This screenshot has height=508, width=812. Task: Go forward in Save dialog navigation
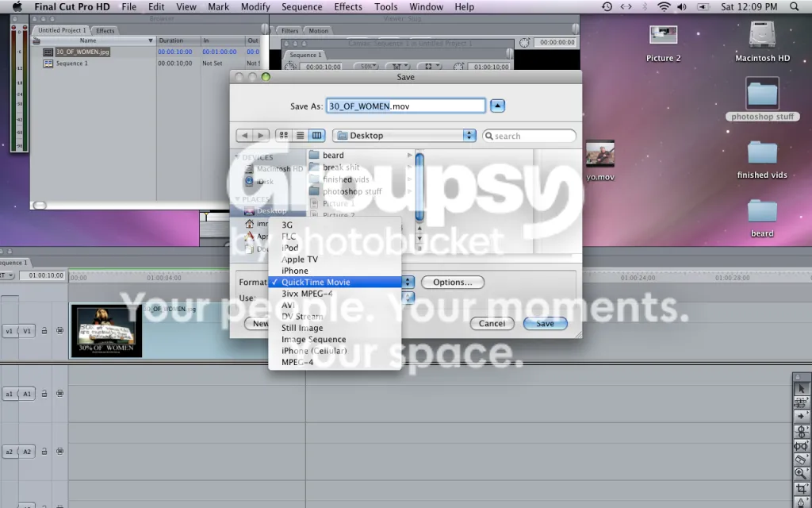261,135
